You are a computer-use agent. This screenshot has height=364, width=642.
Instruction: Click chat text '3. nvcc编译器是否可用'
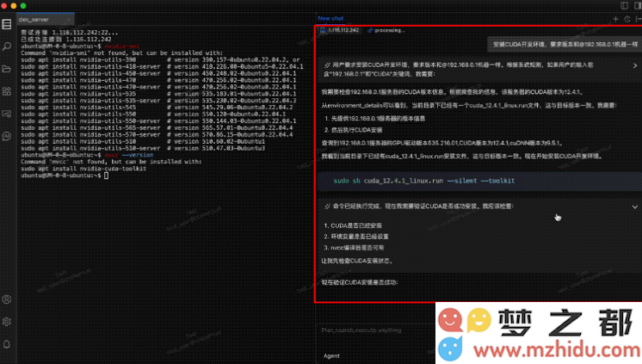click(355, 248)
